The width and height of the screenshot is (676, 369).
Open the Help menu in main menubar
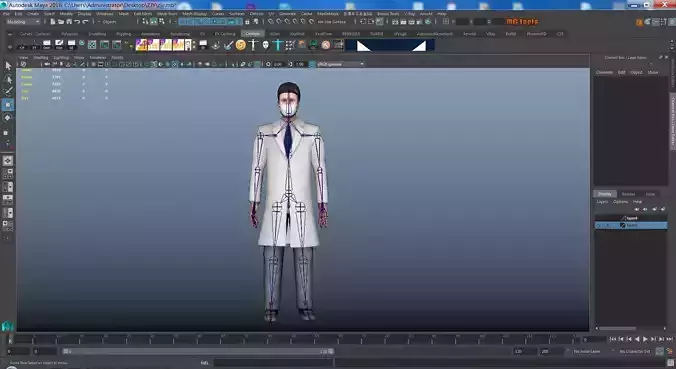(442, 14)
